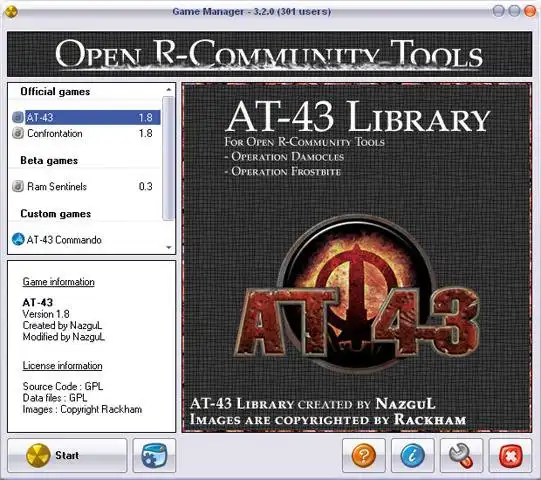Open help with the orange question mark

click(364, 455)
